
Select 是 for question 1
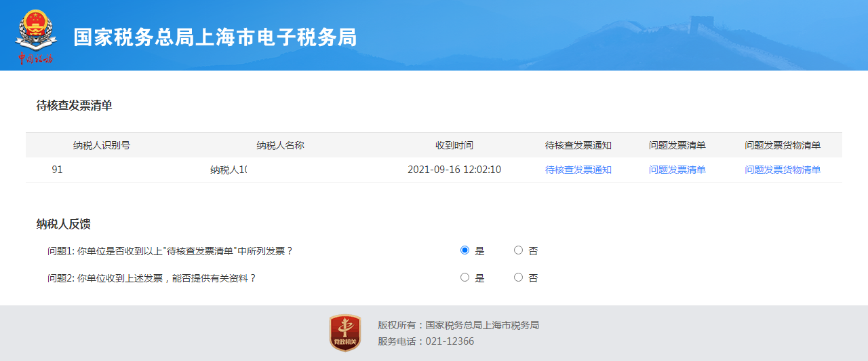[x=465, y=250]
